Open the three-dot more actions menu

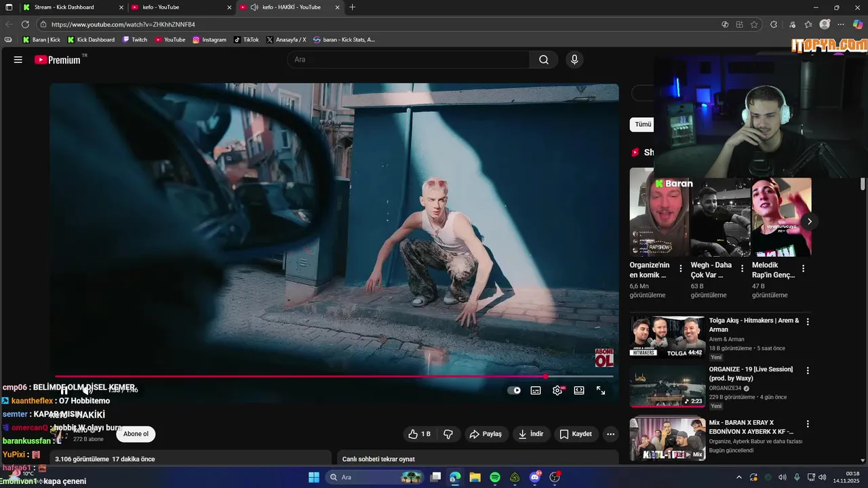[x=610, y=434]
